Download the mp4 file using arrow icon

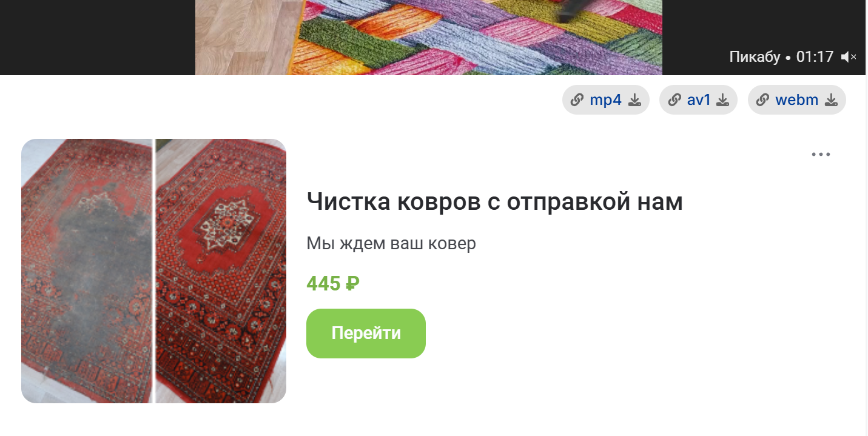point(634,100)
